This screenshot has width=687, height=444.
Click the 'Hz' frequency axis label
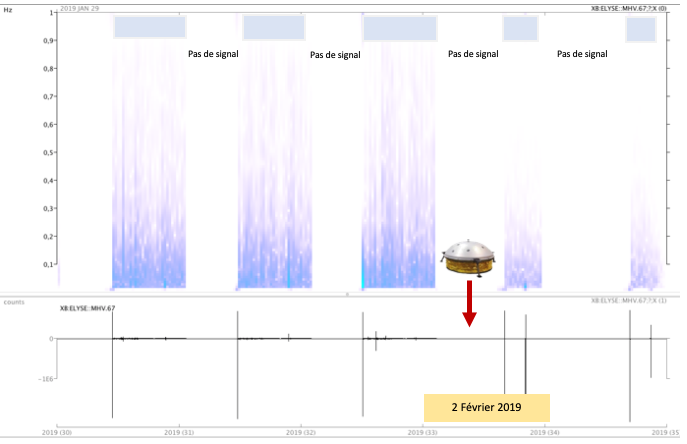[9, 8]
